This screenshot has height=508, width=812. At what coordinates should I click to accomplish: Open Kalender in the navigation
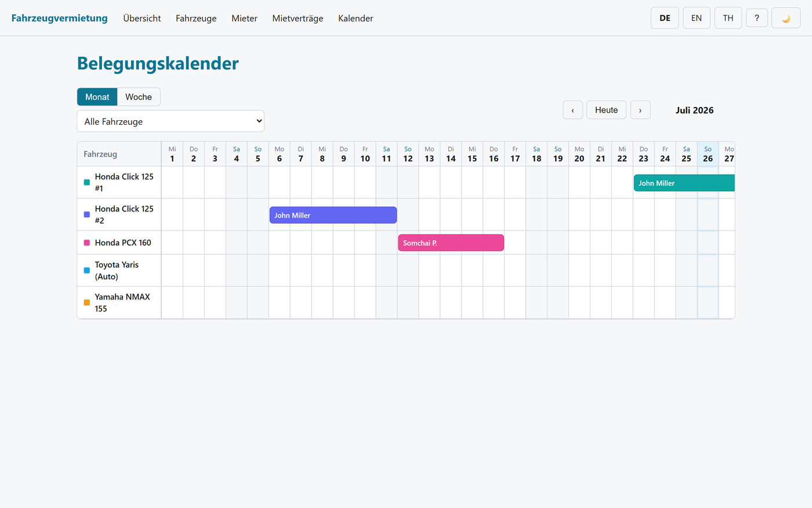pos(356,18)
